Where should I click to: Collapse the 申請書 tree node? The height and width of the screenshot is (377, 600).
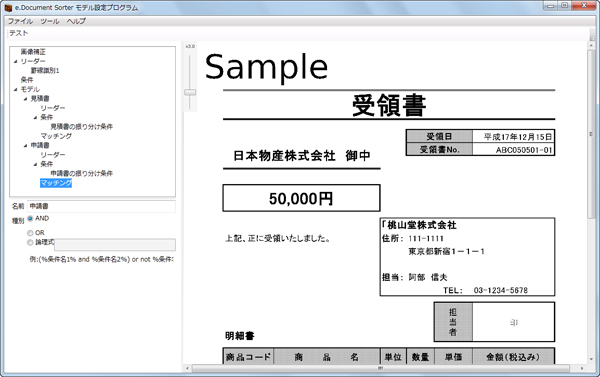click(26, 145)
